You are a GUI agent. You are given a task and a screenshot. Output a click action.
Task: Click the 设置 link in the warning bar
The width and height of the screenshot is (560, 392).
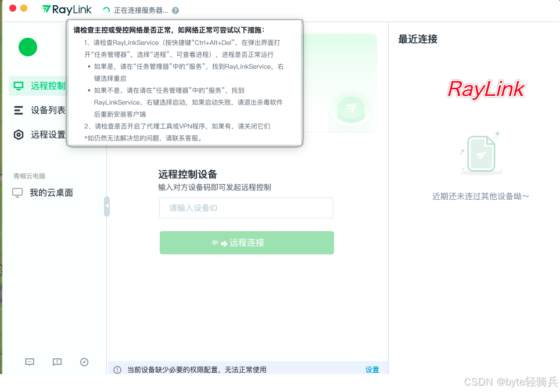[x=372, y=370]
